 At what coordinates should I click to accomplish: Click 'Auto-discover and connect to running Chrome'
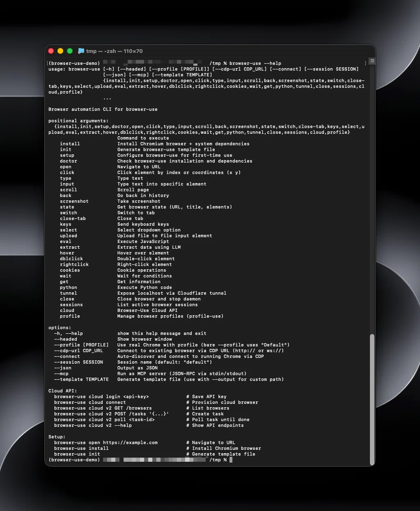click(190, 356)
